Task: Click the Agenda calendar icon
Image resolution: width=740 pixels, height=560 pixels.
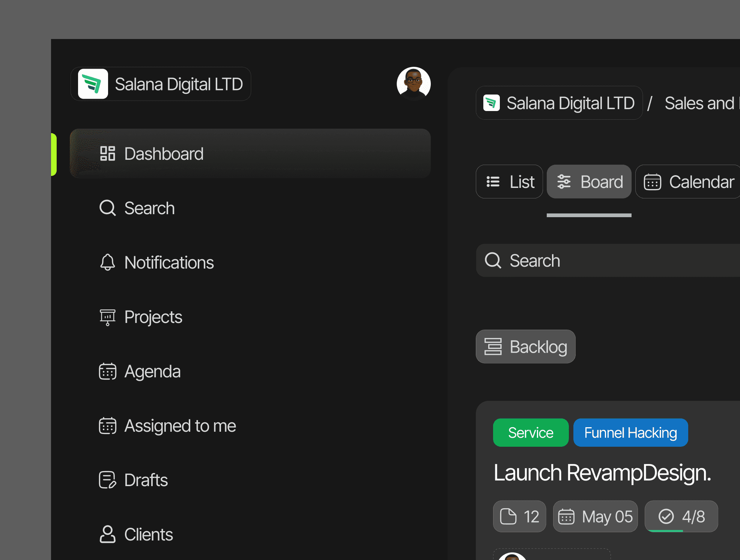Action: tap(107, 371)
